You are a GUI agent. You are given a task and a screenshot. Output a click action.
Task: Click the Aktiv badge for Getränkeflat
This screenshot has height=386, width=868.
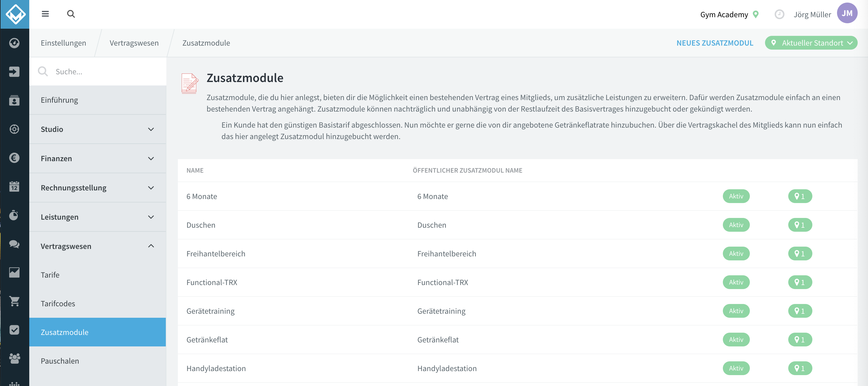click(736, 340)
